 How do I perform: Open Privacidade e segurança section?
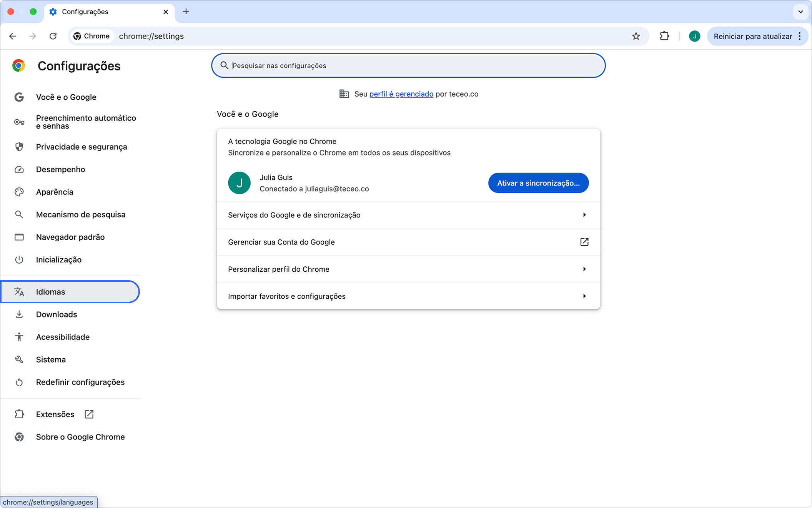point(81,147)
